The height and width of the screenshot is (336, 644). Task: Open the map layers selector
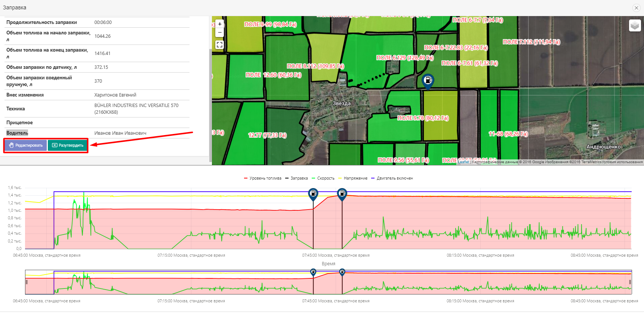point(635,25)
